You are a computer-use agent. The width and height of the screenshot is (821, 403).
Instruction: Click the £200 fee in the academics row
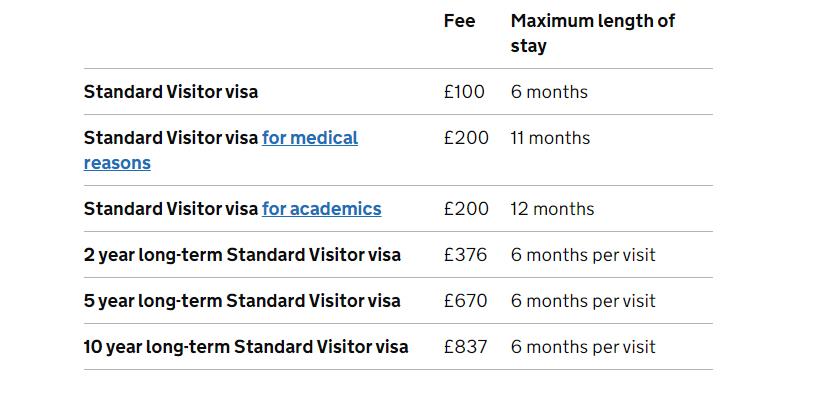(466, 209)
